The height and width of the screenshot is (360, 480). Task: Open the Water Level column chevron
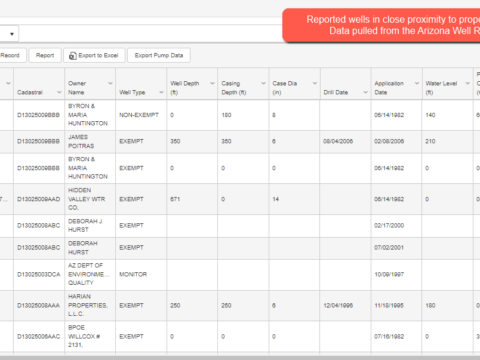468,83
